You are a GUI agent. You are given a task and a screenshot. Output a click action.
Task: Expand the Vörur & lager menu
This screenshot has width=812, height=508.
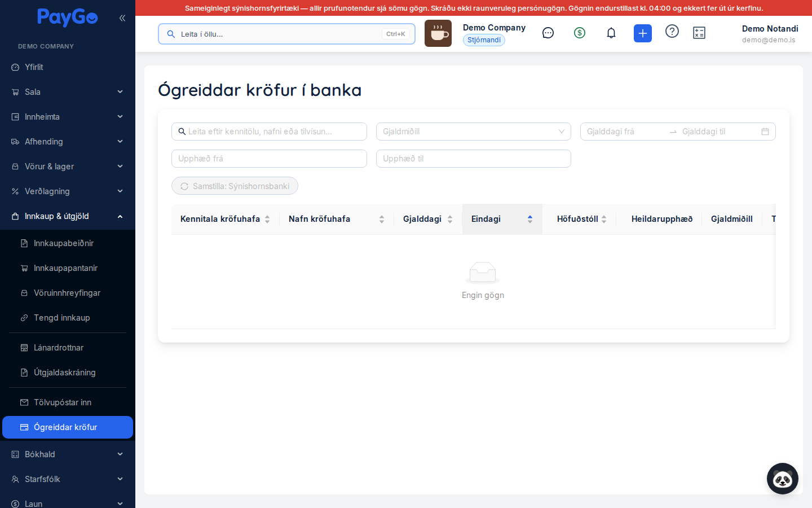click(x=68, y=167)
